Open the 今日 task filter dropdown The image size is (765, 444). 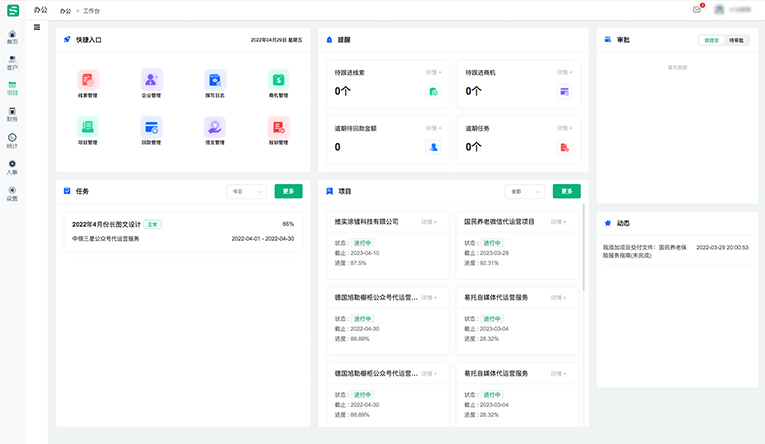tap(247, 191)
